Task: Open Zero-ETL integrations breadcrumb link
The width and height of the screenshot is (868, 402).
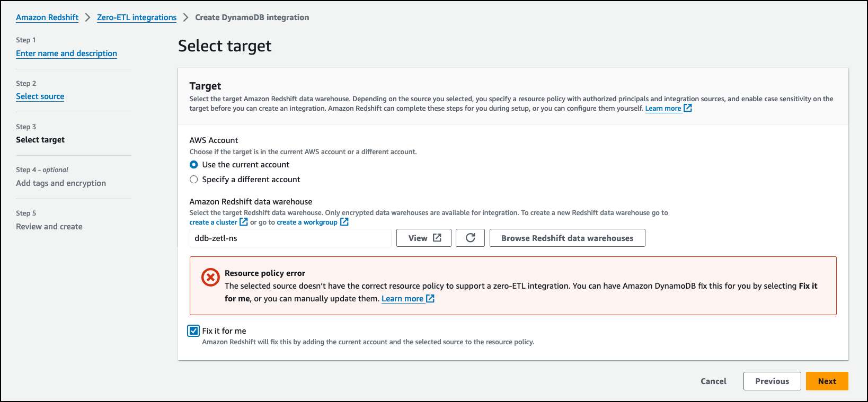Action: pyautogui.click(x=137, y=17)
